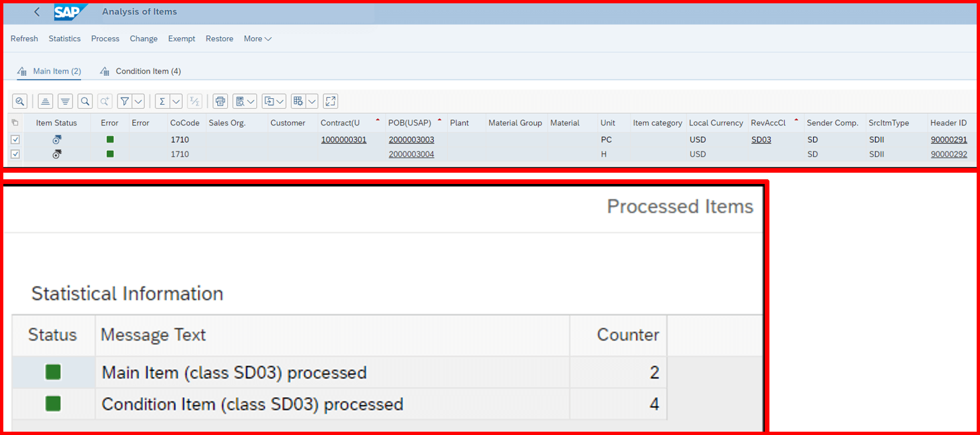
Task: Open contract link 1000000301
Action: click(x=343, y=139)
